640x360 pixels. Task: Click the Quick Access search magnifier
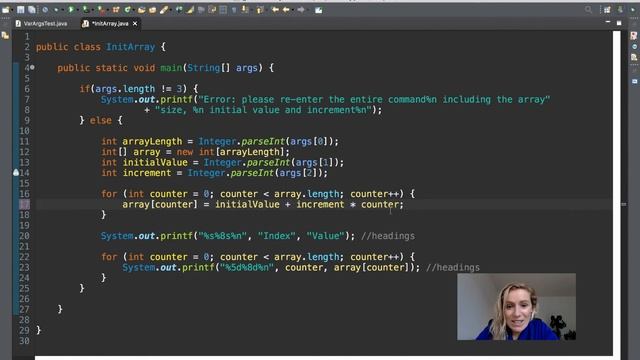tap(588, 10)
